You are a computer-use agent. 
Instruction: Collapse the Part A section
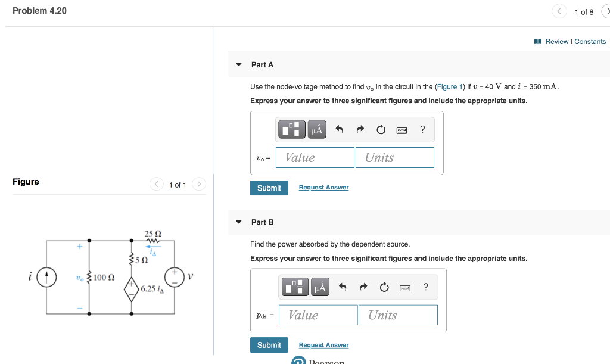[238, 64]
